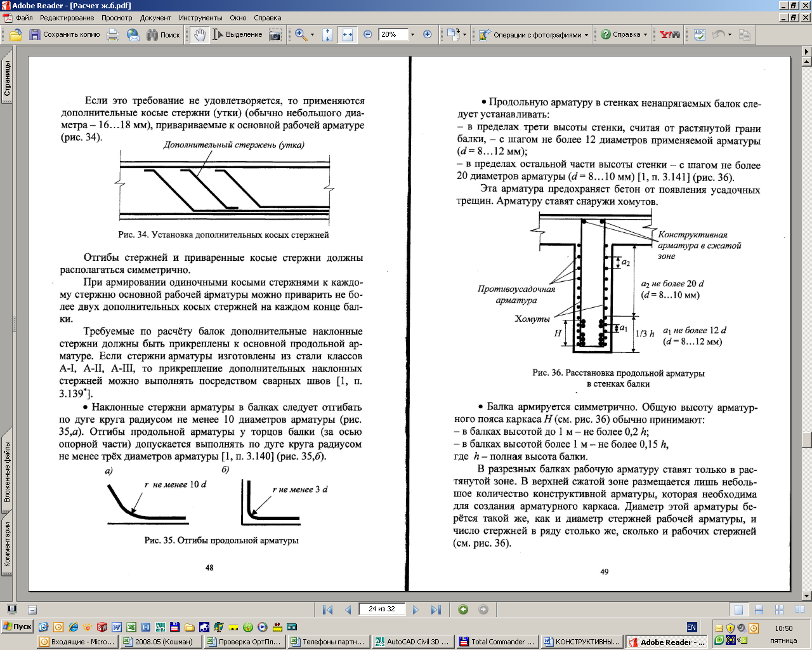
Task: Open a file with the folder icon
Action: (x=16, y=35)
